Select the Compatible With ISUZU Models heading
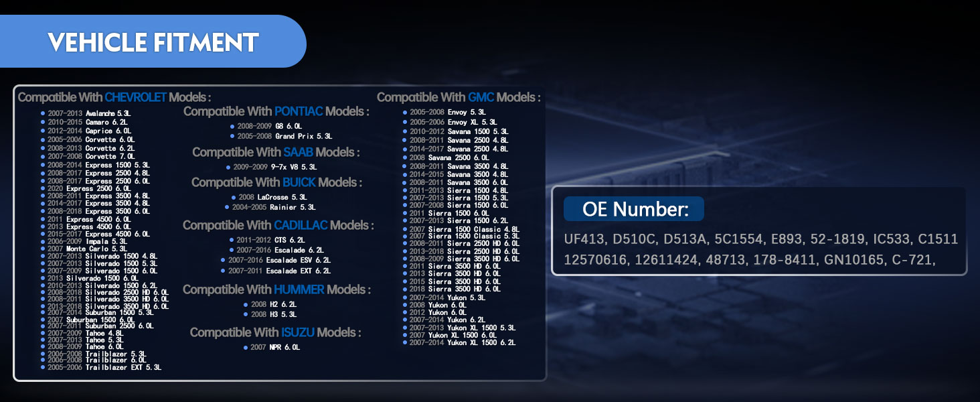The width and height of the screenshot is (980, 402). coord(275,332)
